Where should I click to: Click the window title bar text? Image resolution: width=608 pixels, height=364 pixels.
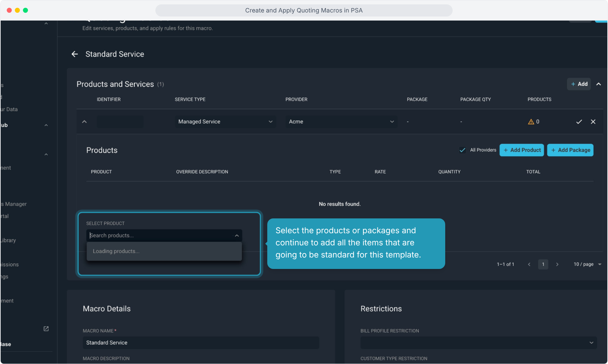pyautogui.click(x=304, y=10)
